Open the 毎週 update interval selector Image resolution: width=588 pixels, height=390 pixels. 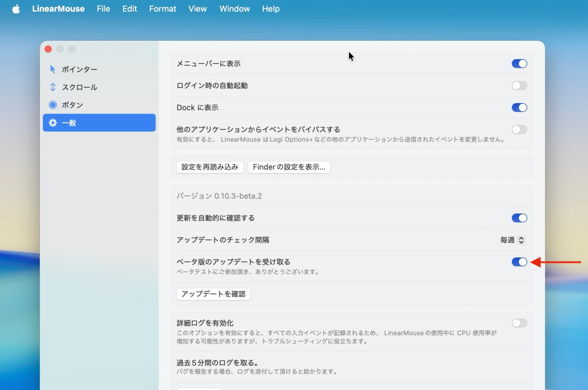(512, 240)
